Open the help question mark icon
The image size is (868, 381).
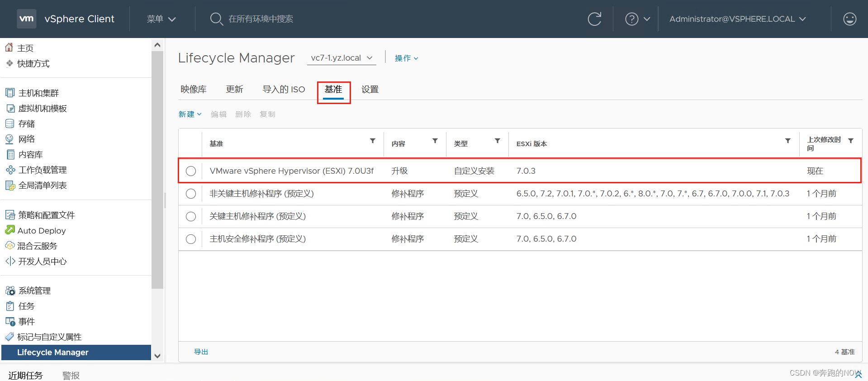[631, 19]
